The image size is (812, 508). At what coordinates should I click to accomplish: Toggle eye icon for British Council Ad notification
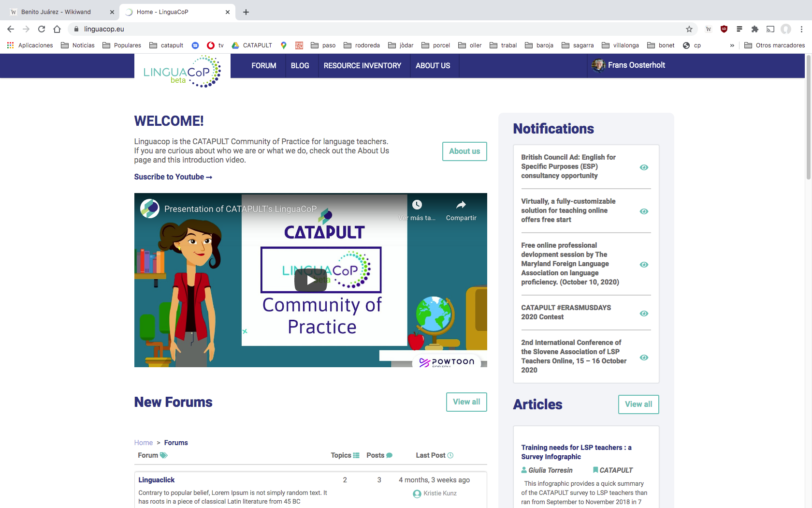(x=644, y=167)
